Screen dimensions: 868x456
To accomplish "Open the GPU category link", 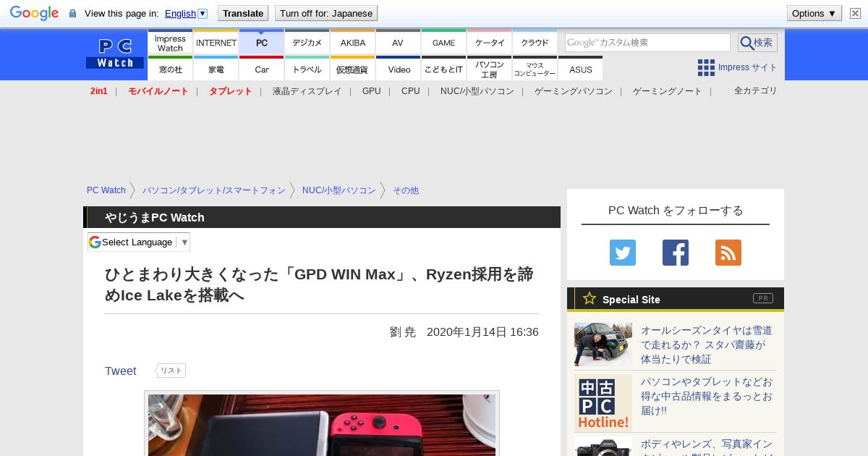I will (x=372, y=91).
